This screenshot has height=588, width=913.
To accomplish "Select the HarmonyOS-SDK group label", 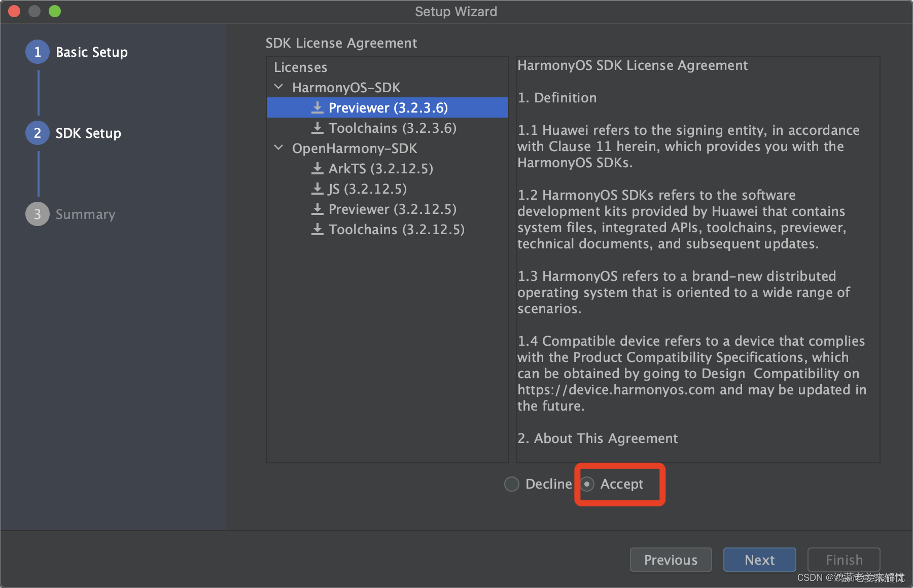I will tap(346, 88).
